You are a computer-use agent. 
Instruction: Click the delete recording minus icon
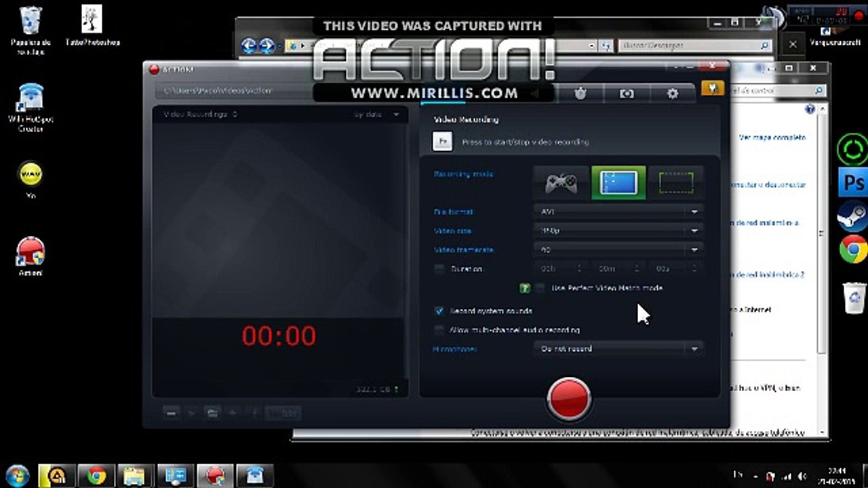coord(172,412)
